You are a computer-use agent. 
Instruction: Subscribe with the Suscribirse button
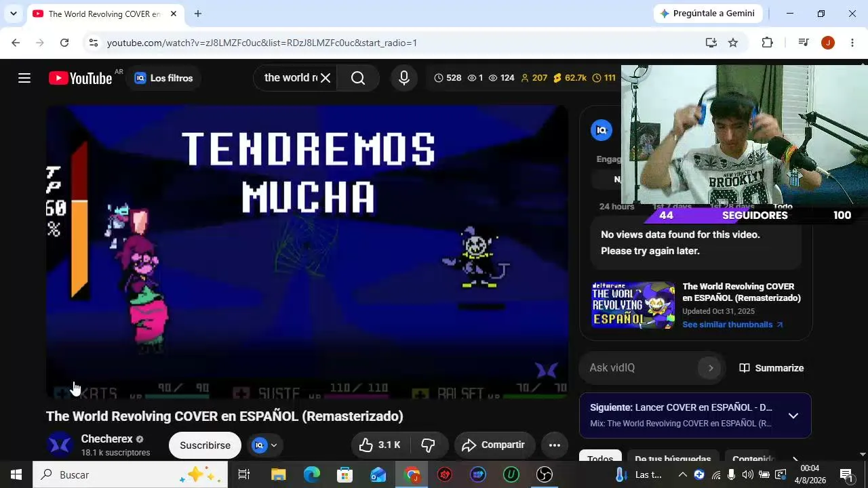tap(205, 445)
